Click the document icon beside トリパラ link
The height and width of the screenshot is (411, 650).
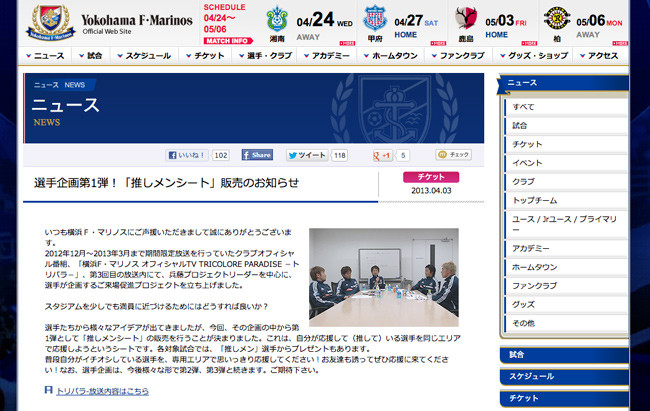coord(49,390)
